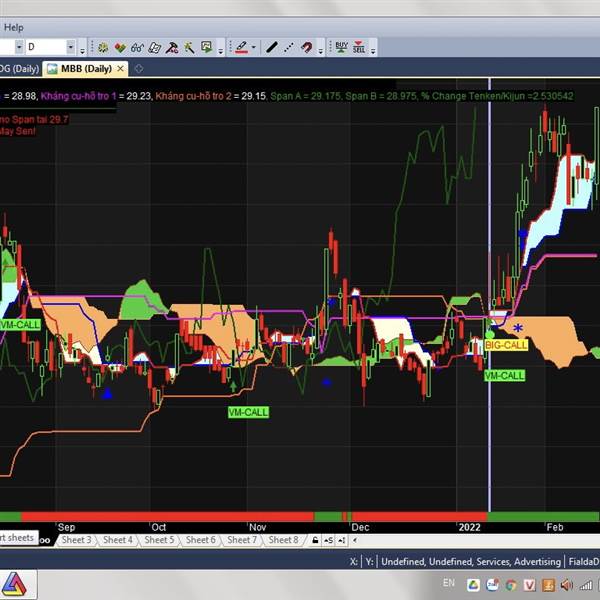Toggle the magnet snap mode

coord(307,47)
